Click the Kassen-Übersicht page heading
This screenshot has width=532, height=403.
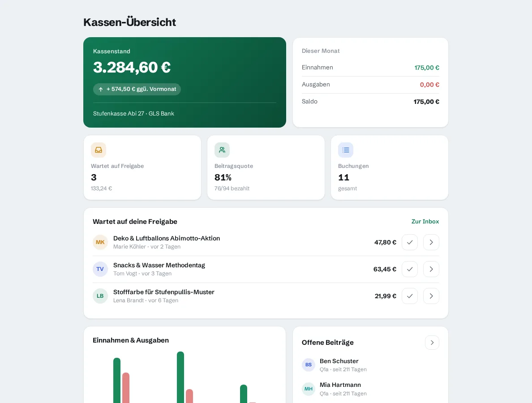pyautogui.click(x=129, y=22)
